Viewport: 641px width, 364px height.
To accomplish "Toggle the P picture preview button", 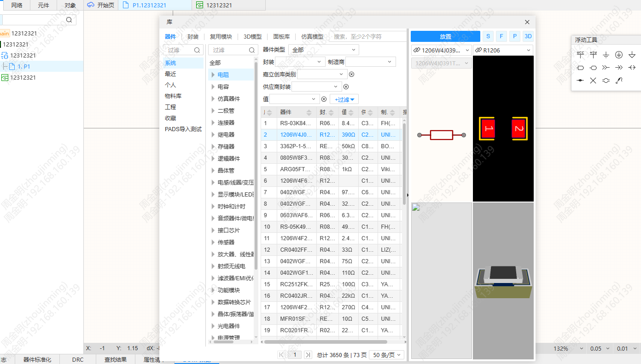I will [x=515, y=36].
